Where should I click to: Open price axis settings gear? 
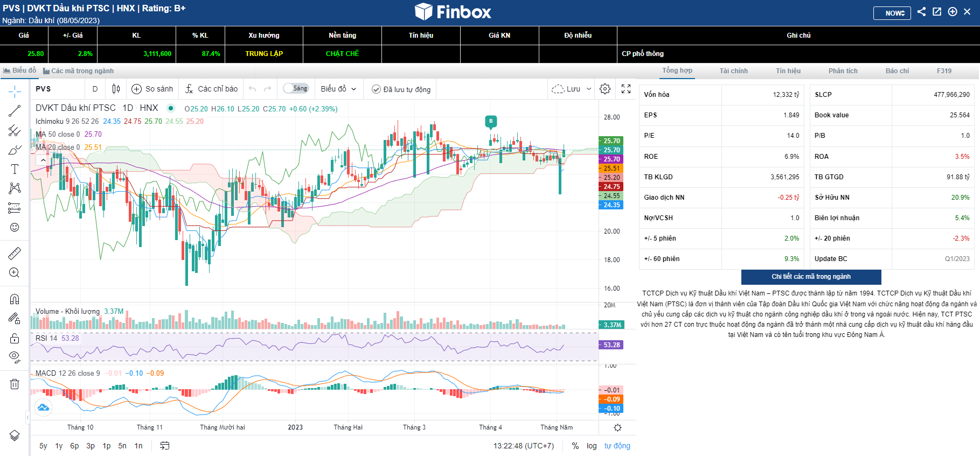[x=617, y=427]
